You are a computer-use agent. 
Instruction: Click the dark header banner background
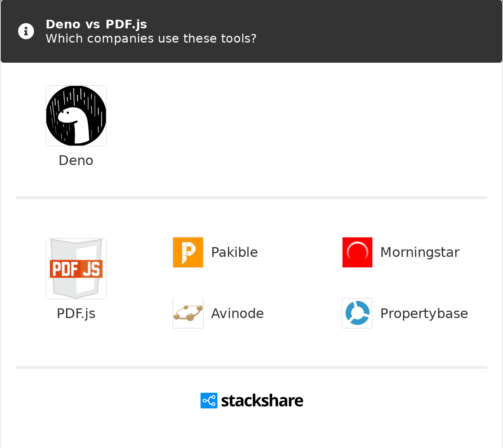[x=373, y=31]
